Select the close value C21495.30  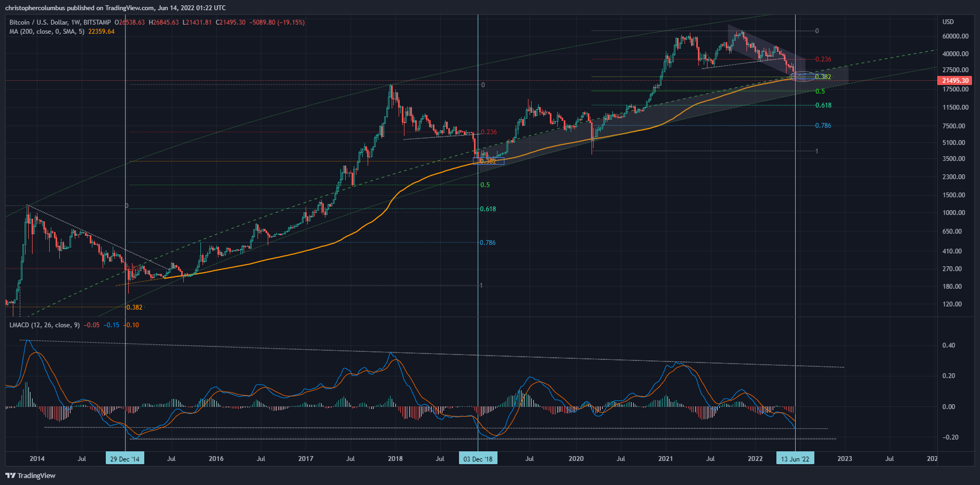(230, 22)
